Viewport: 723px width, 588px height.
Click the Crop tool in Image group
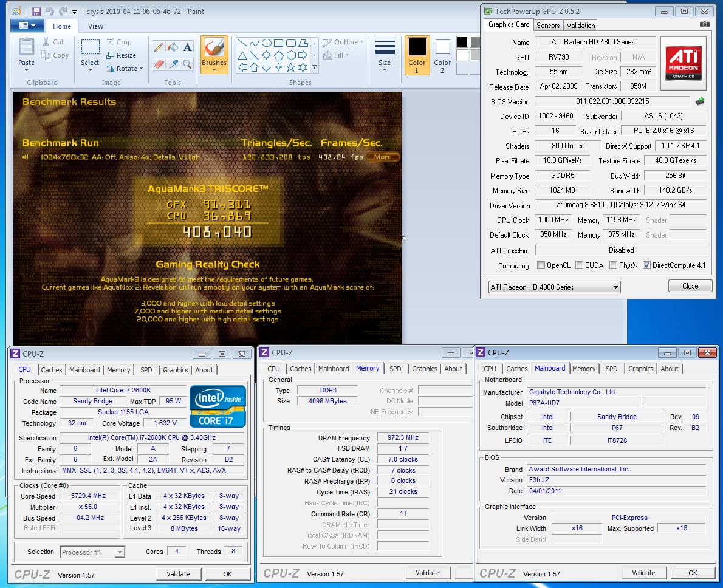[x=119, y=42]
